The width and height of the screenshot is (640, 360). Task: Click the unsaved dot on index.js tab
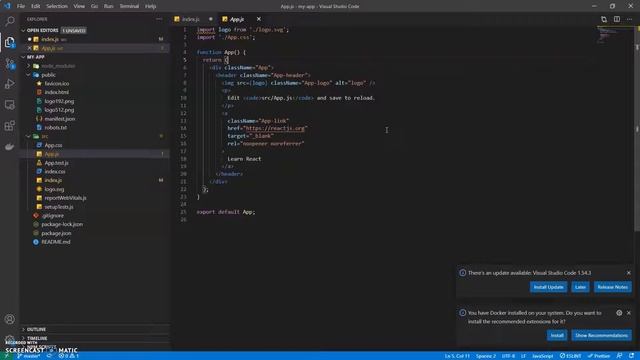(211, 19)
